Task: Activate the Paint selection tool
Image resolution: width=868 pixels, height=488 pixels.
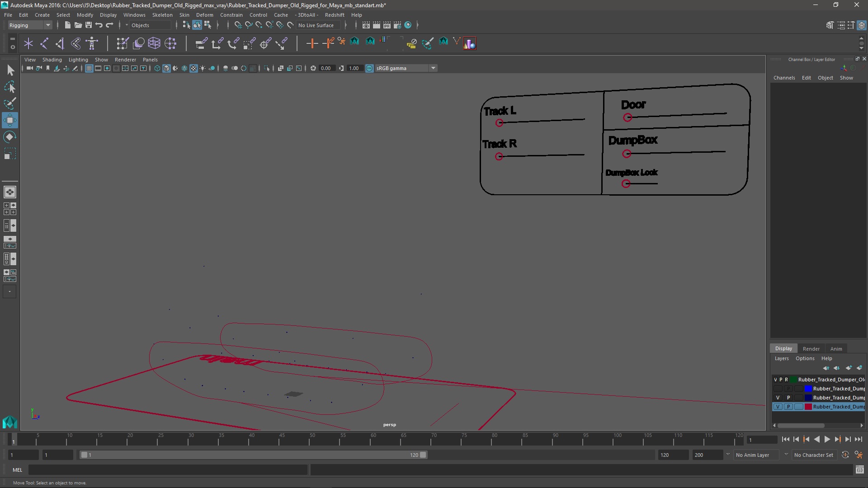Action: pos(10,103)
